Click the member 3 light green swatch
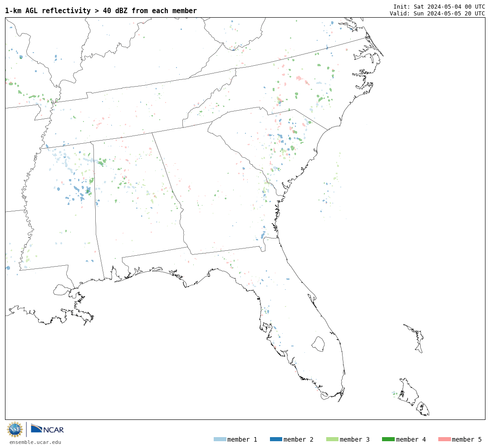The image size is (490, 448). click(x=332, y=439)
